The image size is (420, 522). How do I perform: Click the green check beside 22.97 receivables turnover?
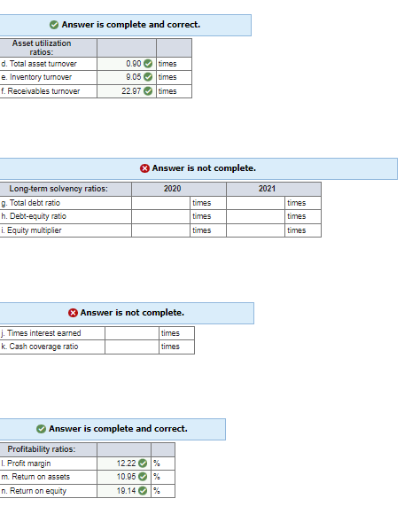[148, 91]
